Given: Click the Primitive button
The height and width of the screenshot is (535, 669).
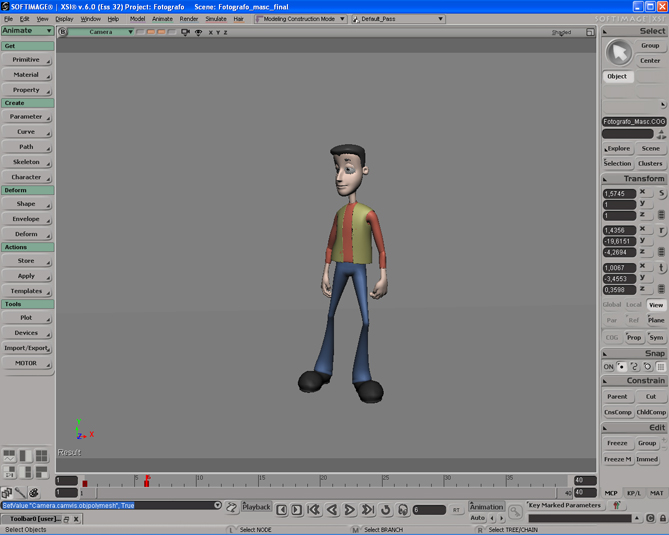Looking at the screenshot, I should click(x=27, y=60).
